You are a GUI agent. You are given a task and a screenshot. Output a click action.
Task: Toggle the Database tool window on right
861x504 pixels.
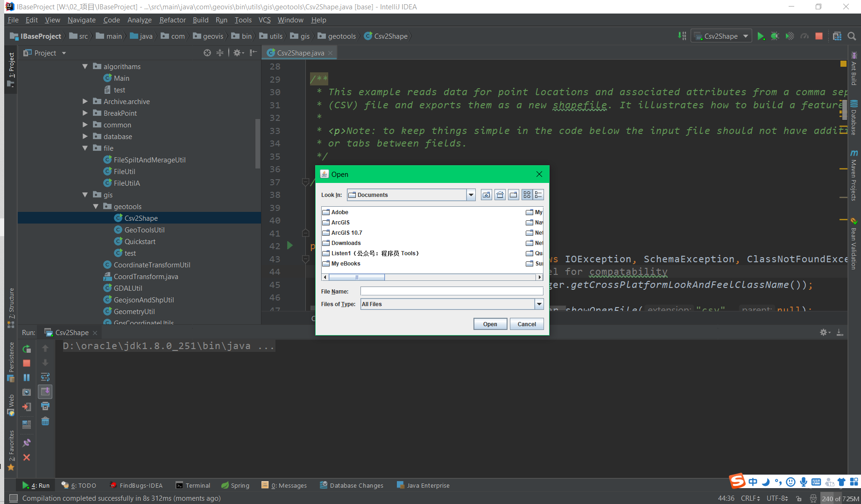(x=854, y=118)
